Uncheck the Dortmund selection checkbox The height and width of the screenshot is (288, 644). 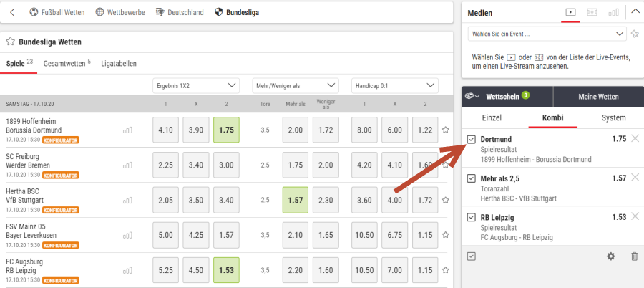click(x=472, y=140)
